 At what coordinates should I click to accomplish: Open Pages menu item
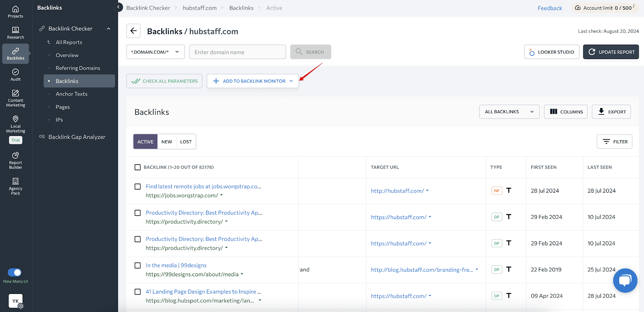(63, 107)
